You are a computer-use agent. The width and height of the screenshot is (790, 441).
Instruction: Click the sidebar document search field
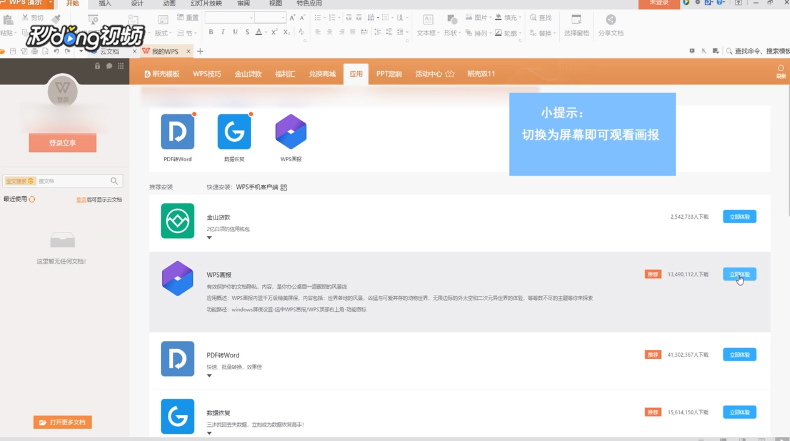tap(62, 181)
